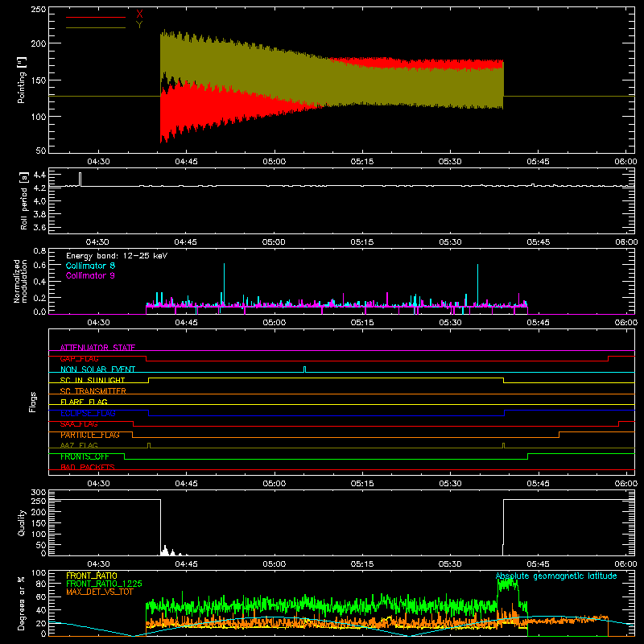644x644 pixels.
Task: Click the FLARE_FLAG label
Action: pos(84,402)
